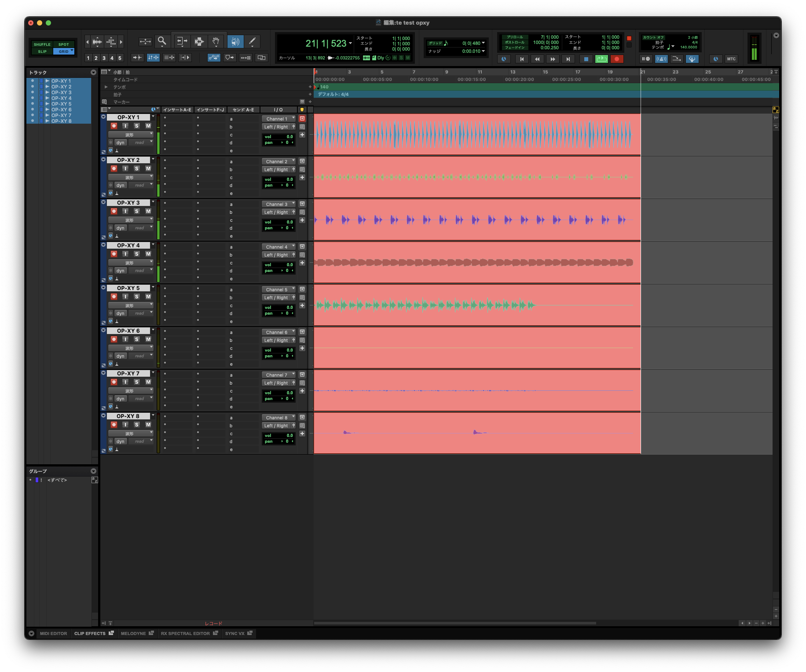Viewport: 806px width, 672px height.
Task: Open the Channel 1 input dropdown
Action: pyautogui.click(x=279, y=119)
